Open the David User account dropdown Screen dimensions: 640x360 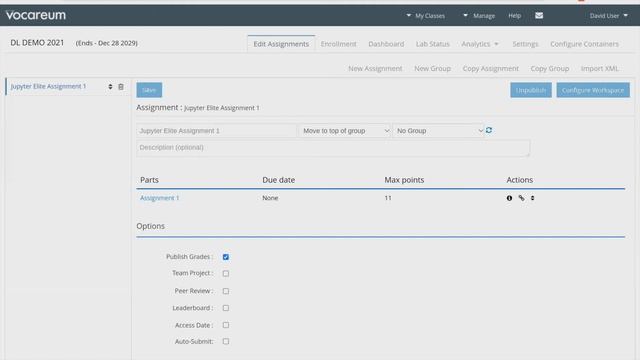[x=609, y=16]
